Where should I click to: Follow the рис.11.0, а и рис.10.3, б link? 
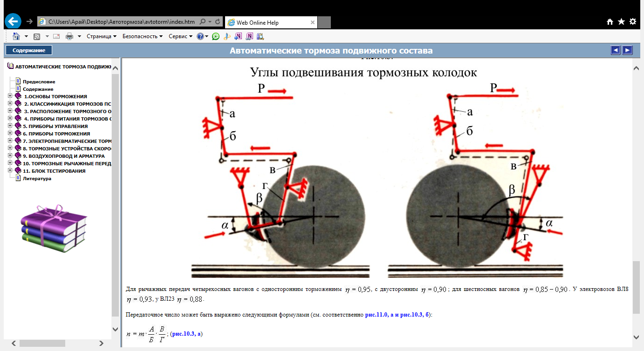click(398, 315)
